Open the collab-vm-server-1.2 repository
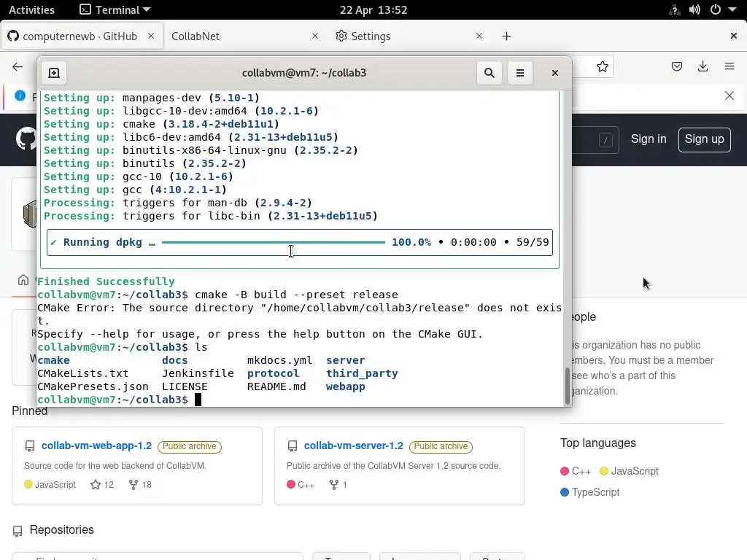 click(354, 446)
